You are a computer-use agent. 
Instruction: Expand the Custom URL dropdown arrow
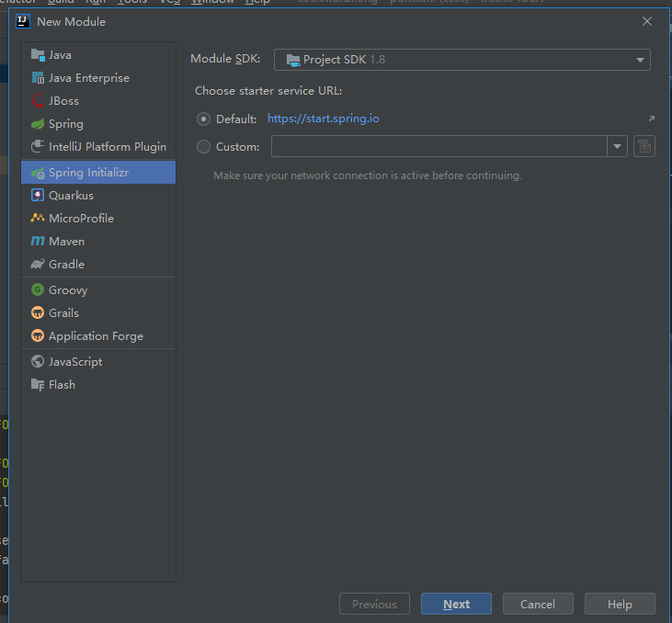[x=617, y=146]
